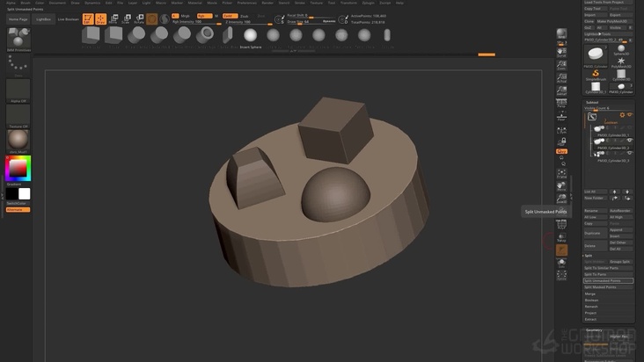Open LightBox browser

(x=43, y=19)
